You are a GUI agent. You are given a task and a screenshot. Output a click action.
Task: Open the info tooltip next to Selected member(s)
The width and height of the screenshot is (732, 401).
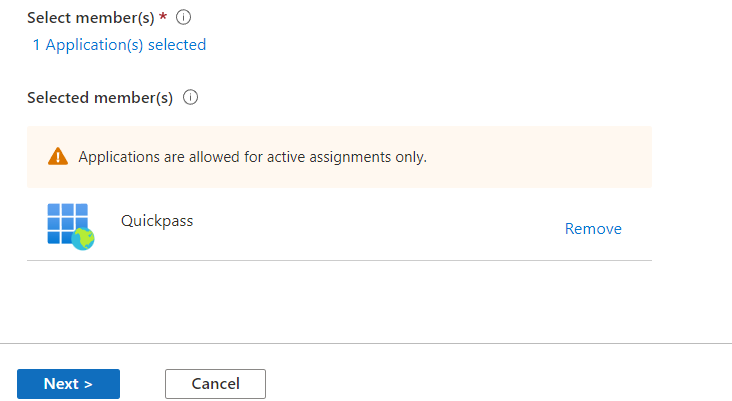[x=190, y=98]
